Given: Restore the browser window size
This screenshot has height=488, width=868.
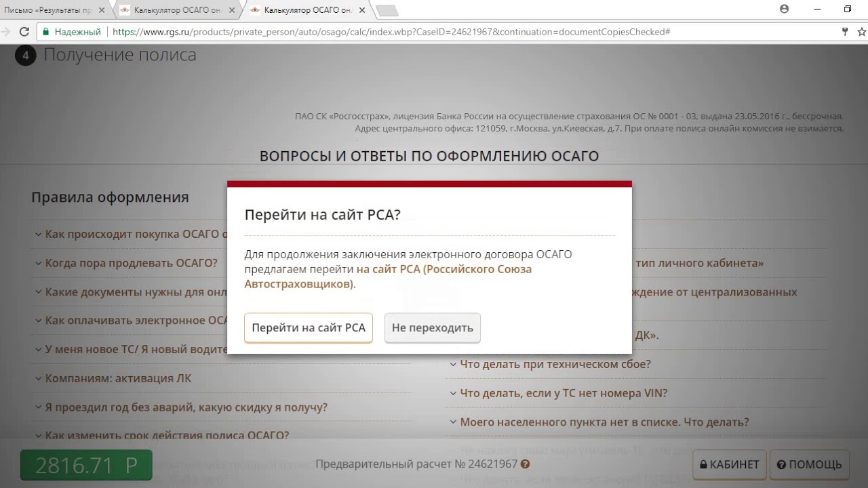Looking at the screenshot, I should pos(848,9).
